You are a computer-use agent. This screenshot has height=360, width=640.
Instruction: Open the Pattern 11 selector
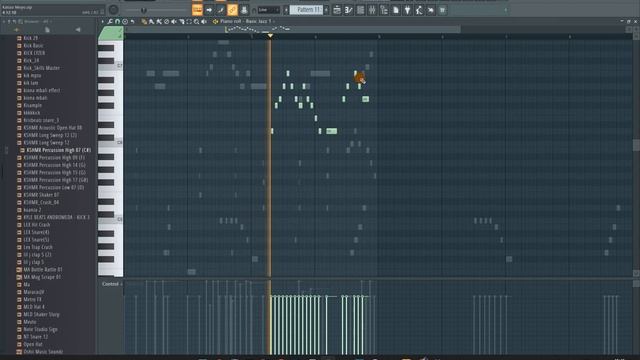(x=306, y=10)
